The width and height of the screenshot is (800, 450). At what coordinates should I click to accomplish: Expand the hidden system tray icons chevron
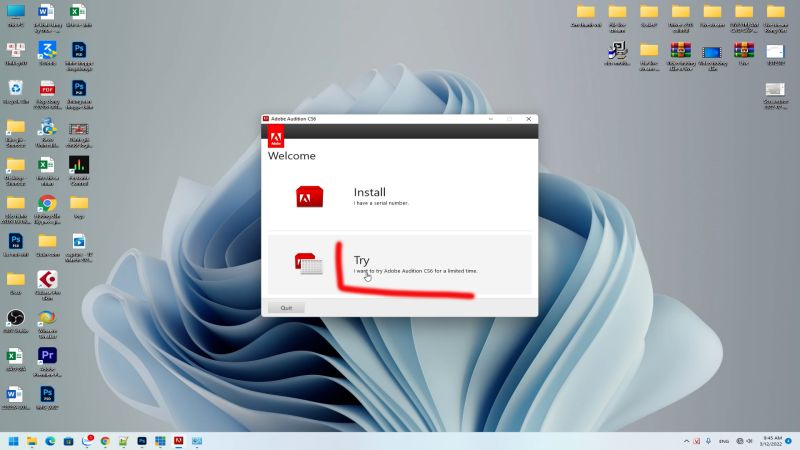point(684,440)
